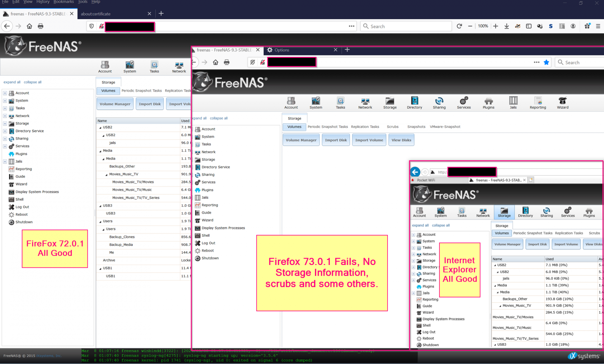The width and height of the screenshot is (604, 364).
Task: Expand Account node in left Firefox tree
Action: point(5,93)
